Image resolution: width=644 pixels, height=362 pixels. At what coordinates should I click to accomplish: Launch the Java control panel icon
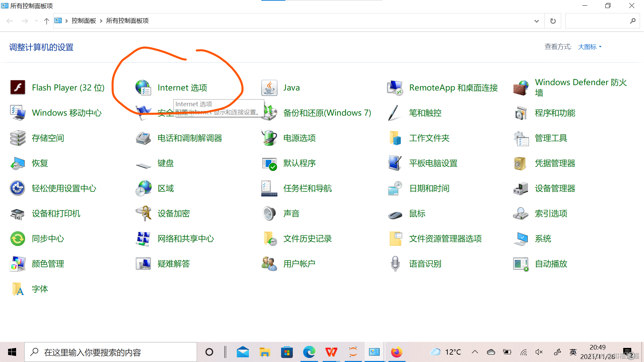click(269, 87)
